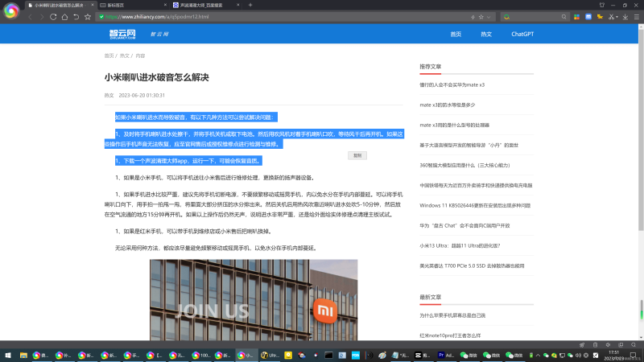
Task: Open 红米note10pro latest article link
Action: pyautogui.click(x=450, y=335)
